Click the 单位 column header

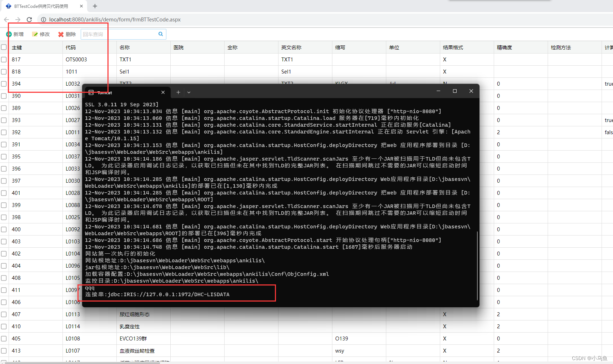coord(413,47)
